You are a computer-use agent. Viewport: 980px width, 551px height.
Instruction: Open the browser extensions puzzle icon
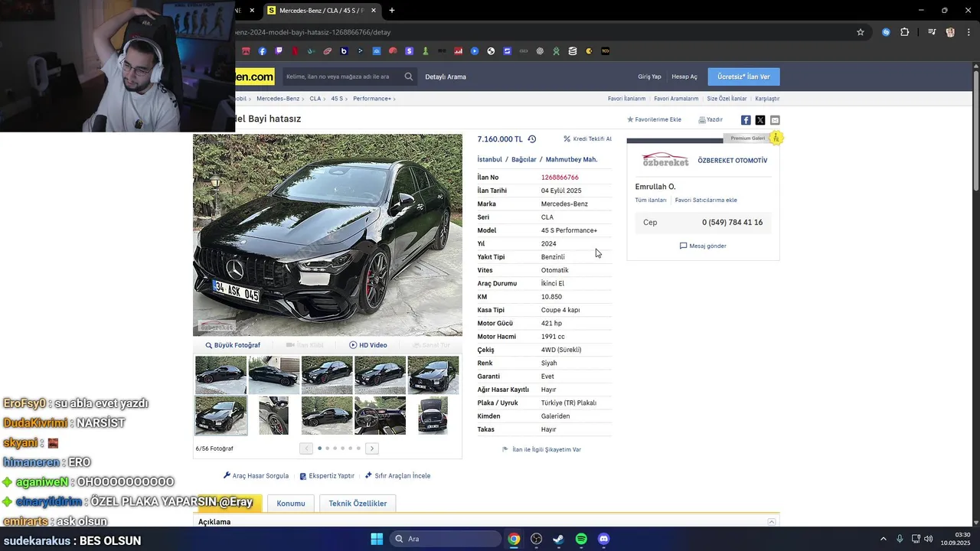point(905,32)
